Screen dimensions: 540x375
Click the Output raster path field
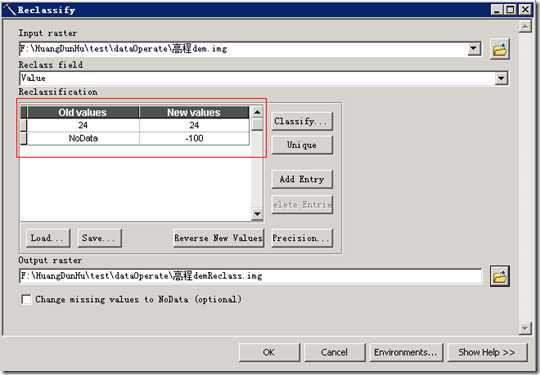pos(250,276)
